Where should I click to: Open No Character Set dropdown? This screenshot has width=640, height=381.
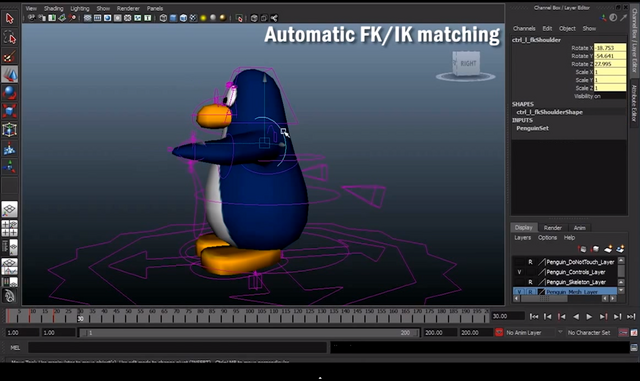coord(591,332)
